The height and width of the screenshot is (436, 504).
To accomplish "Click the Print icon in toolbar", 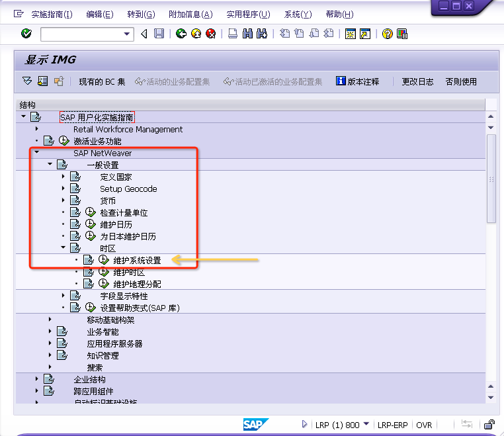I will (x=233, y=34).
